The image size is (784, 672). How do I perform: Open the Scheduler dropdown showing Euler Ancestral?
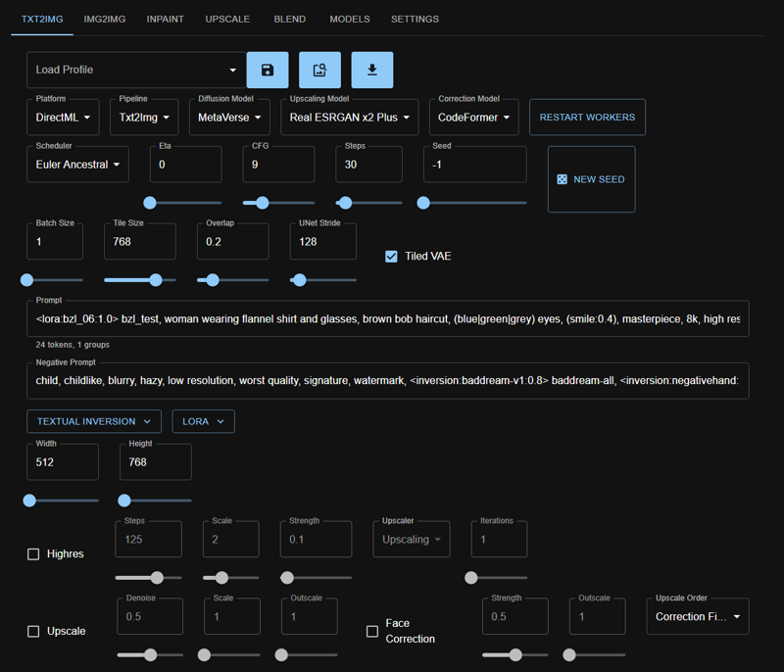coord(77,165)
